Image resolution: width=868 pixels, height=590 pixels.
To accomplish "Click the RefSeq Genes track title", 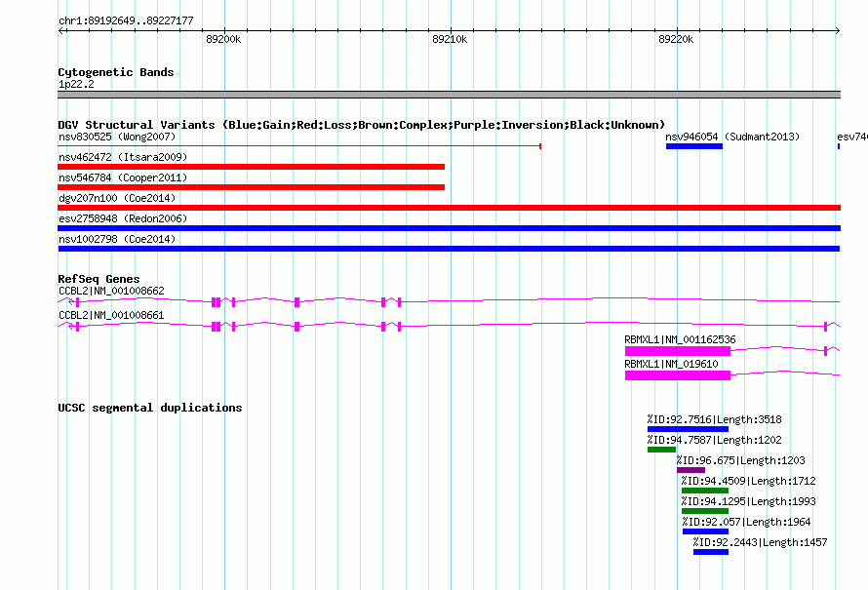I will [x=99, y=279].
